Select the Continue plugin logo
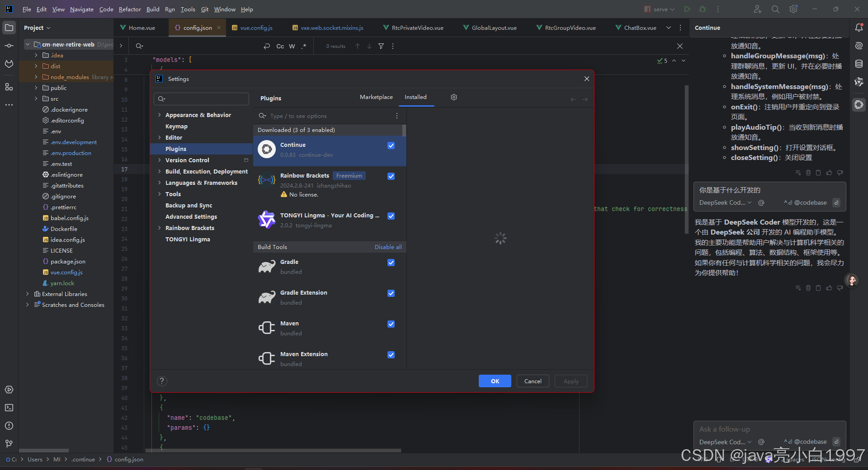Image resolution: width=868 pixels, height=470 pixels. [x=267, y=149]
